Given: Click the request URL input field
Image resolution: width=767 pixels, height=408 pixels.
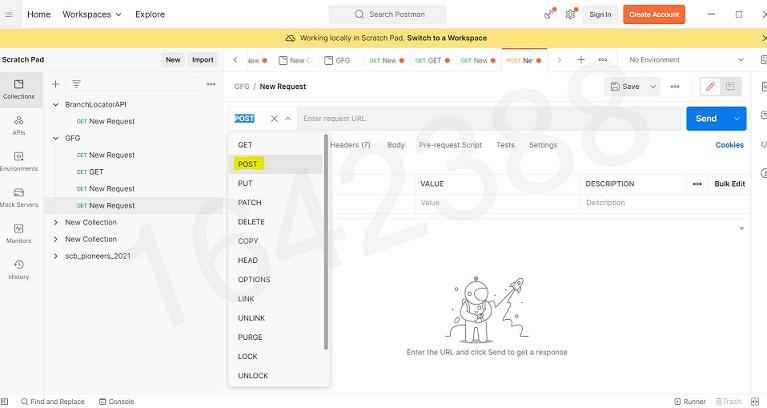Looking at the screenshot, I should (x=489, y=118).
